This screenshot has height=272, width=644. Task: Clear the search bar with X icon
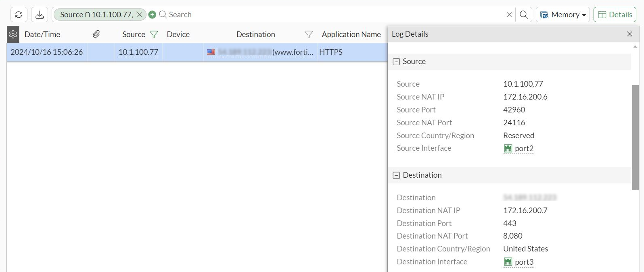tap(509, 15)
